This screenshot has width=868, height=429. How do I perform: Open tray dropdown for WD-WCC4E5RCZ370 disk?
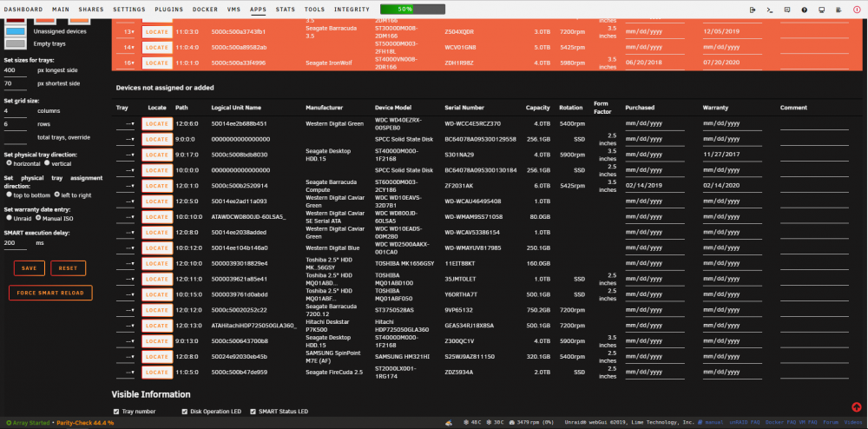[126, 124]
